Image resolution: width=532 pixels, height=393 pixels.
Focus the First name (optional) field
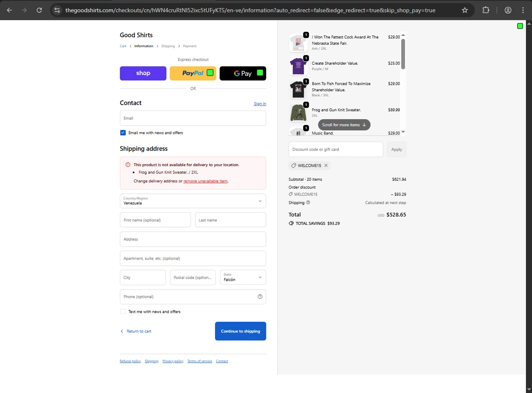tap(155, 220)
